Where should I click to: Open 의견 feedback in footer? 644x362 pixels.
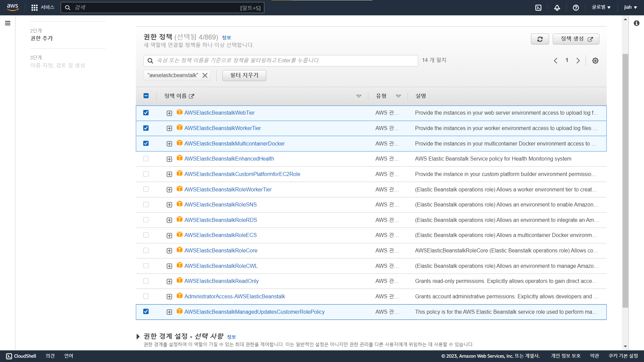coord(50,356)
